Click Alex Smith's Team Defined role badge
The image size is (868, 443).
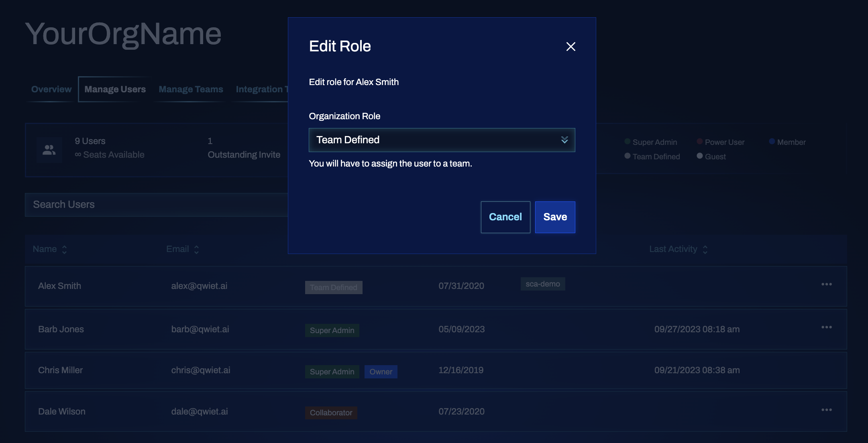334,287
